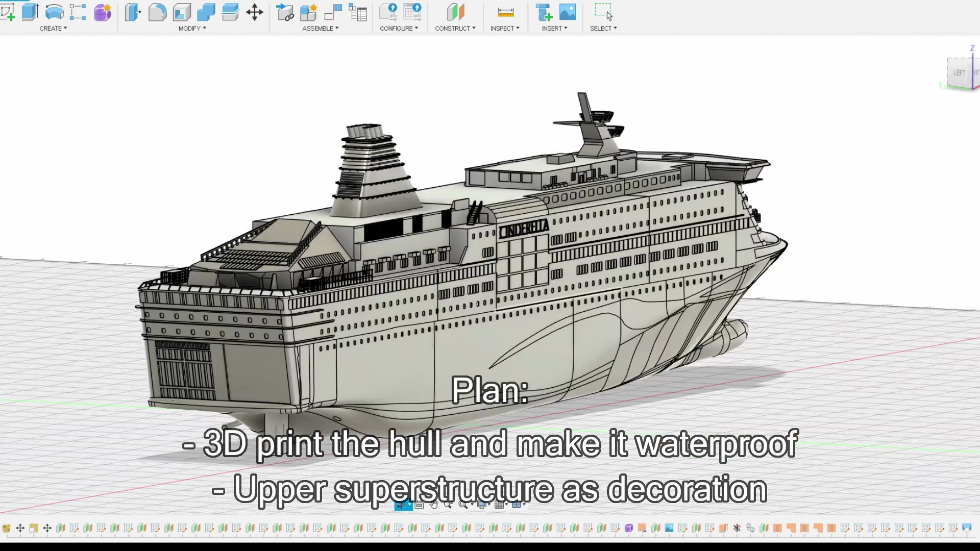Select the Offset Plane construct tool
This screenshot has width=980, height=551.
tap(455, 12)
